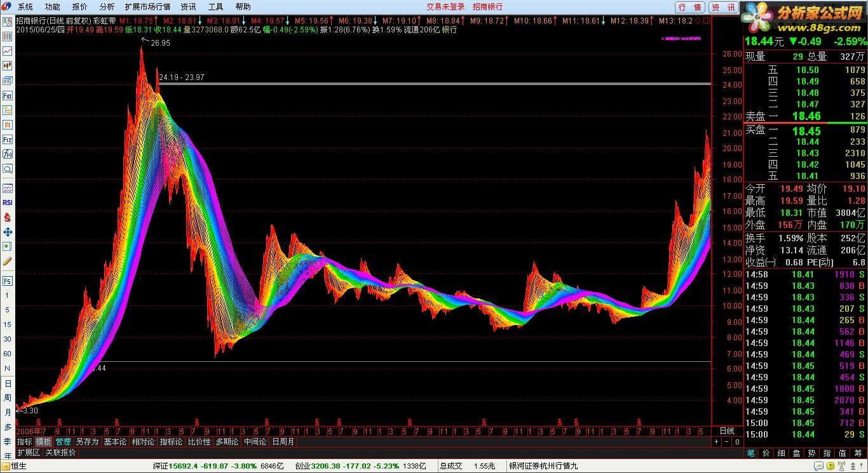Click the + zoom in chart button

(716, 442)
